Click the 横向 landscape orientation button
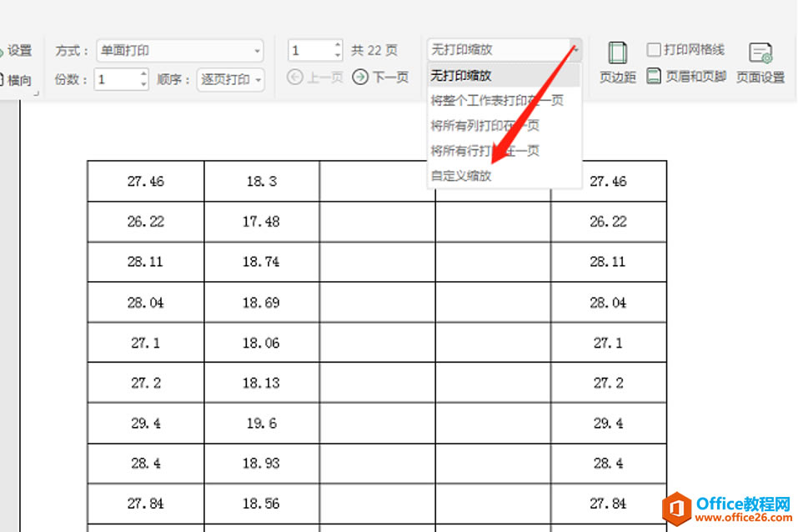This screenshot has width=798, height=532. 15,80
